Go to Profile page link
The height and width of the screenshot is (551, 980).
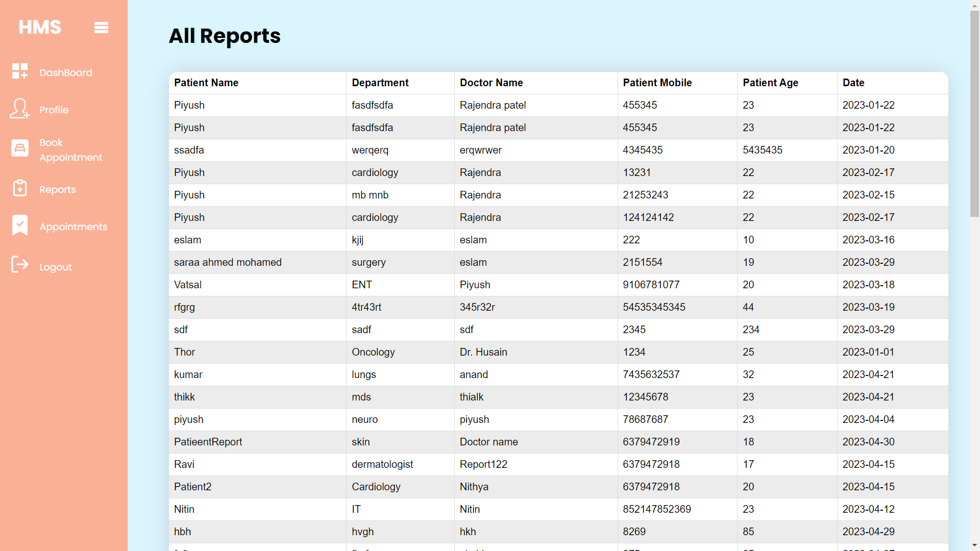[54, 110]
